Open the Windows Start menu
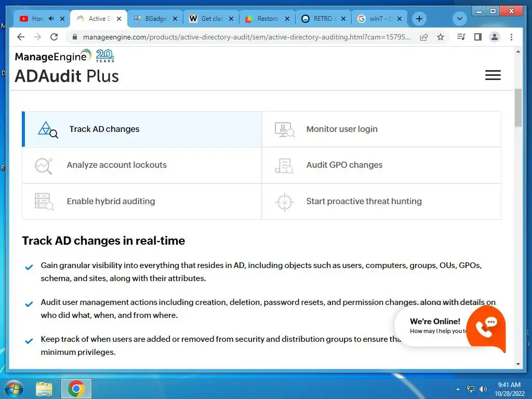The image size is (532, 399). coord(14,389)
